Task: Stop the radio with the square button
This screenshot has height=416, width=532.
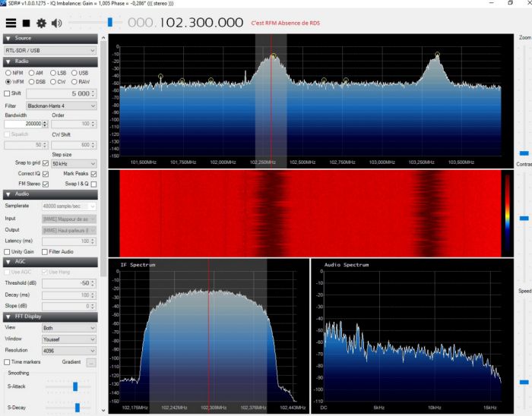Action: pos(26,23)
